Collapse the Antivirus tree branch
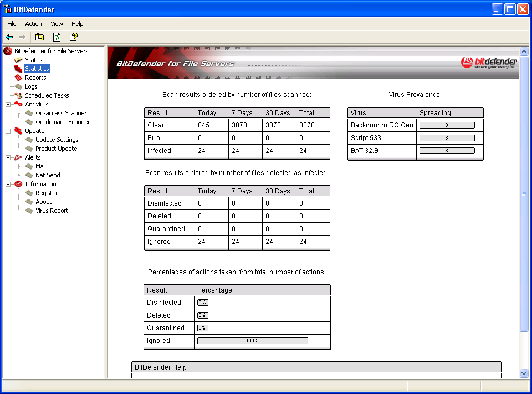 8,104
